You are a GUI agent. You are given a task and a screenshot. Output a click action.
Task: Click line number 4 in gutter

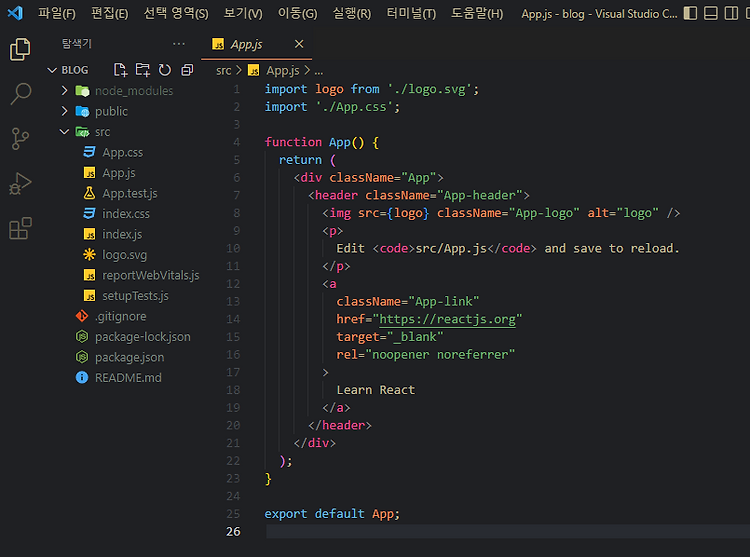pyautogui.click(x=236, y=142)
